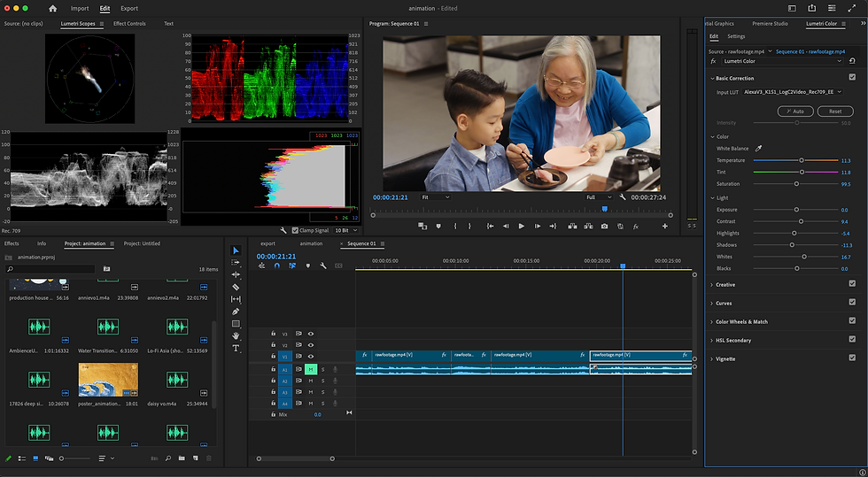Toggle lock on track V1
This screenshot has width=868, height=477.
273,357
